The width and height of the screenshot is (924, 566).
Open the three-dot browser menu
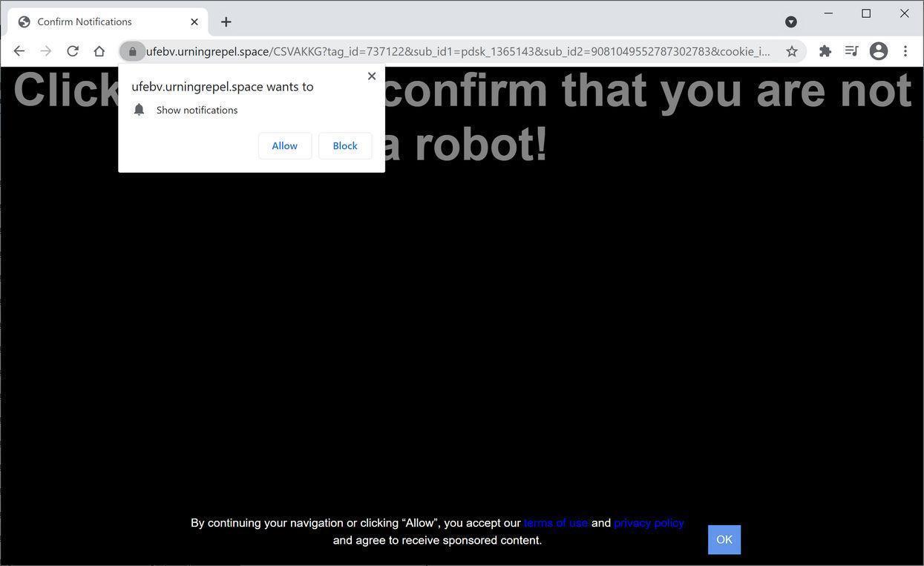[x=905, y=50]
